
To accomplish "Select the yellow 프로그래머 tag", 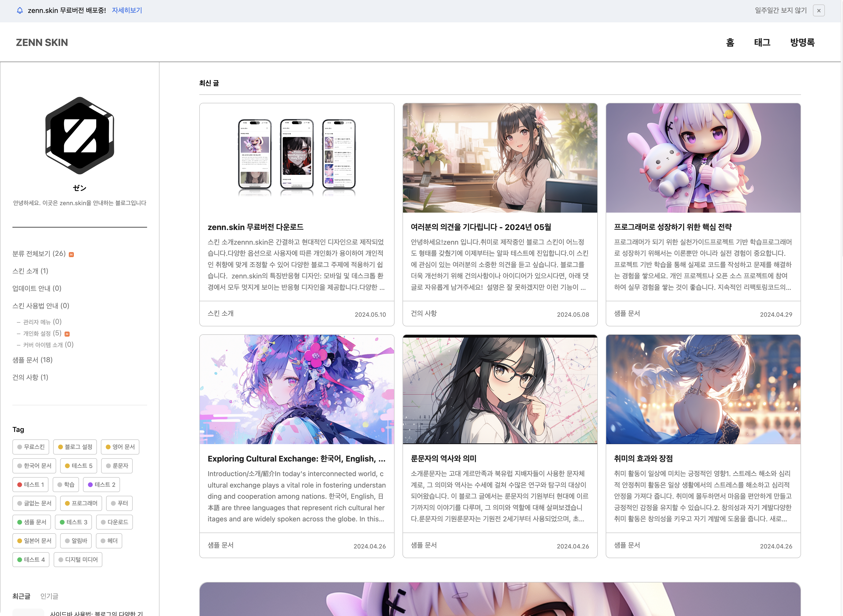I will [81, 503].
